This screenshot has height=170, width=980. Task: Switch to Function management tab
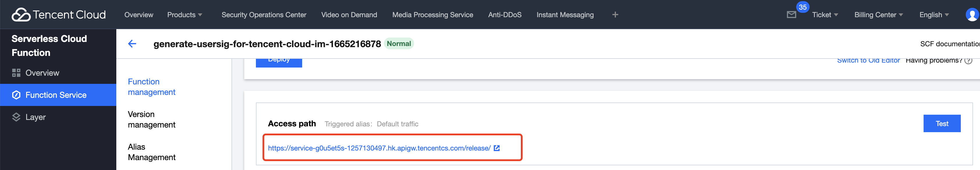pos(152,87)
